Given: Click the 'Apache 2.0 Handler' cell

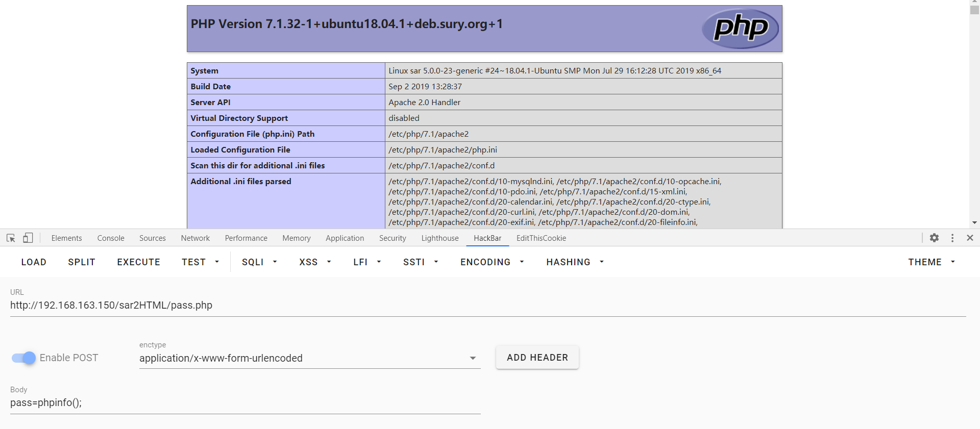Looking at the screenshot, I should pos(583,102).
